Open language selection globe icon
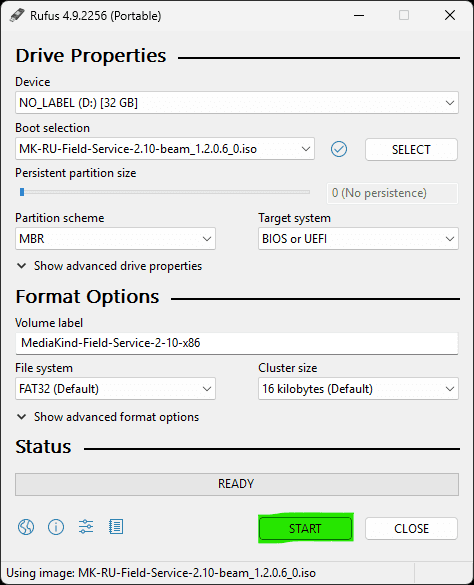 [26, 527]
